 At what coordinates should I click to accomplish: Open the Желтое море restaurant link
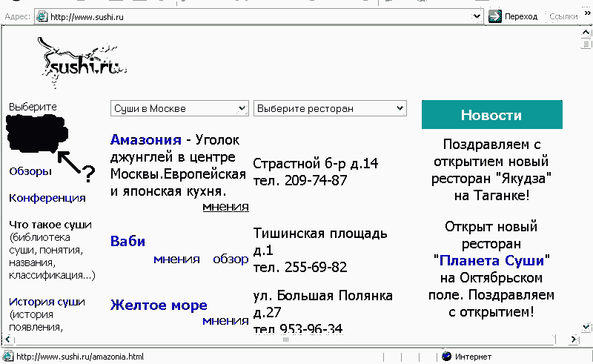(x=159, y=305)
